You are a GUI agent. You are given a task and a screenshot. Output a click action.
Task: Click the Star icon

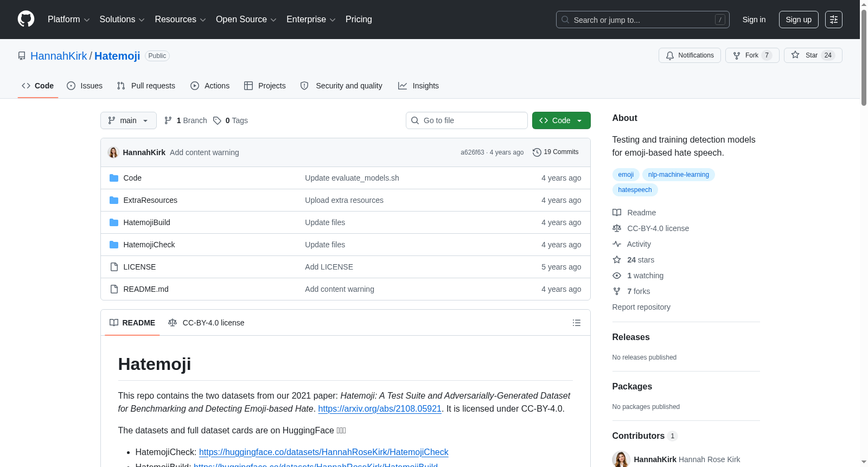pos(795,55)
